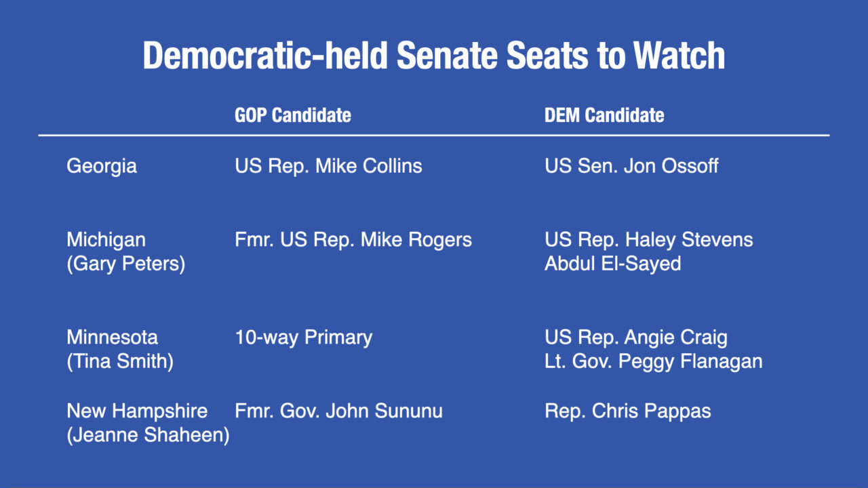Select Lt. Gov. Peggy Flanagan entry
The width and height of the screenshot is (868, 488).
(654, 361)
